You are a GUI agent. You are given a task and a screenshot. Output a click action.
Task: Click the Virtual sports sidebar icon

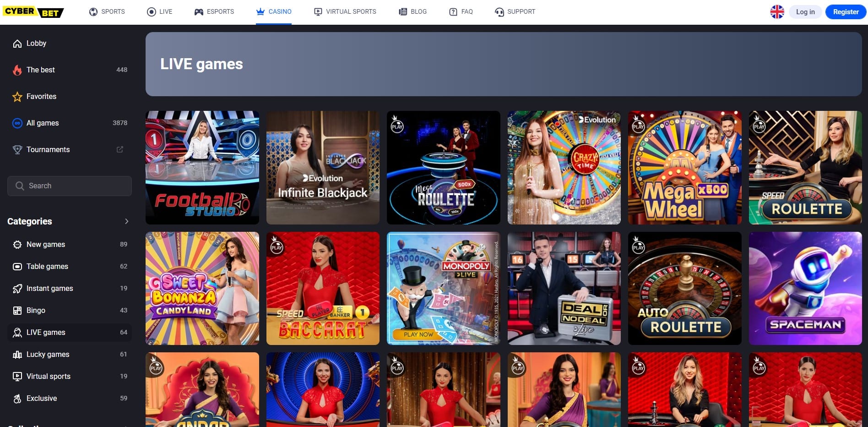(x=17, y=377)
